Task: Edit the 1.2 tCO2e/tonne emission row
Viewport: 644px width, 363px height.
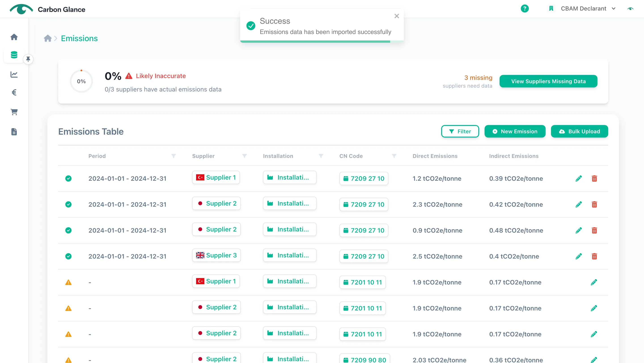Action: pos(578,178)
